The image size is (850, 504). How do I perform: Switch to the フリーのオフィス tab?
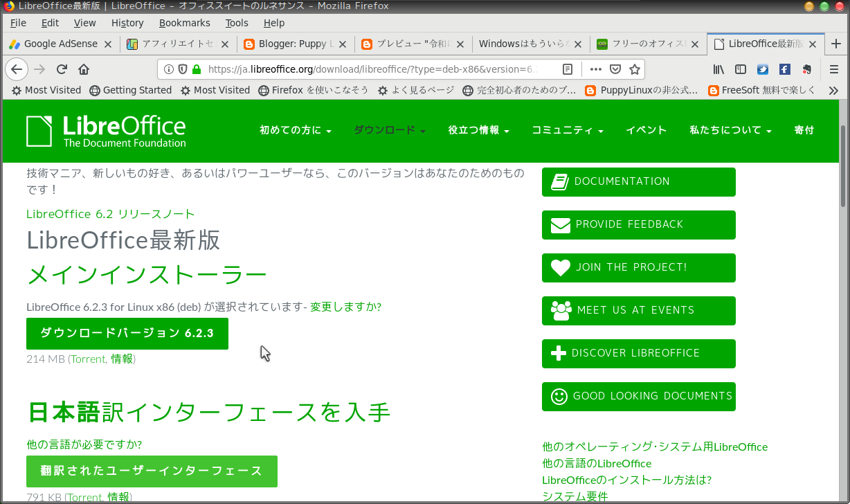[x=649, y=44]
